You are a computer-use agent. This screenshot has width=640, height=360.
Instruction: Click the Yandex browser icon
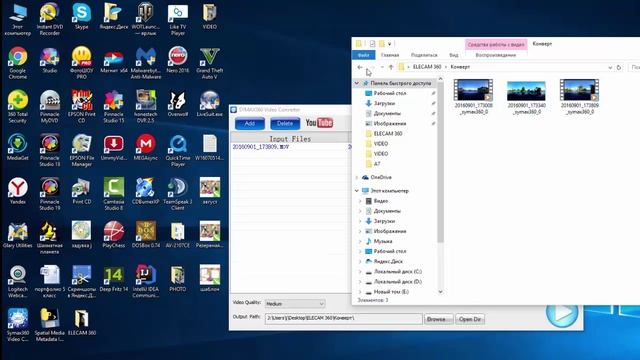click(18, 191)
